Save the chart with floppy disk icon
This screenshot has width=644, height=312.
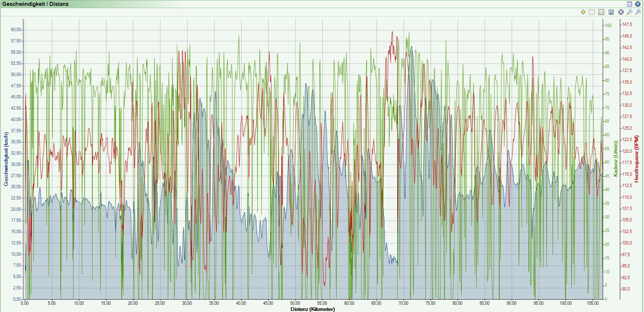(611, 12)
